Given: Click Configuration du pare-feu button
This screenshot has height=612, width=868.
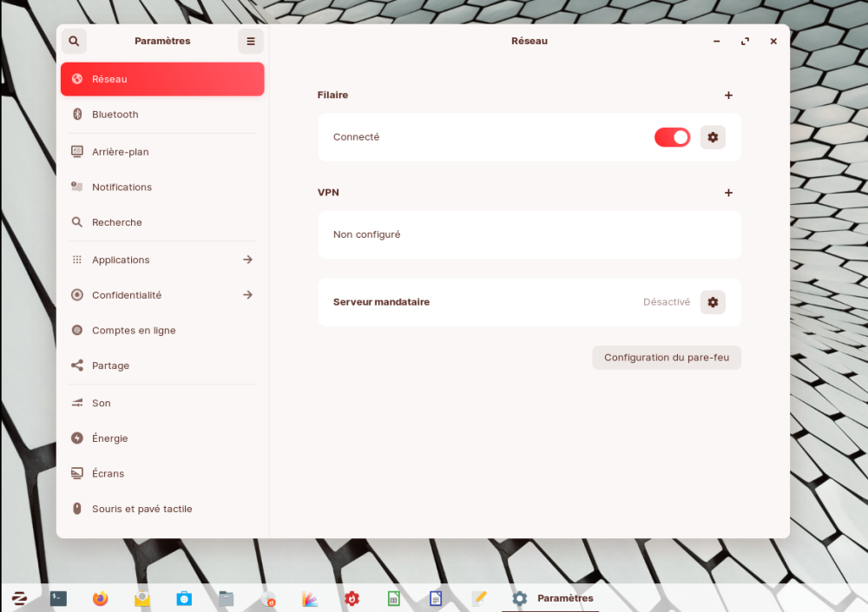Looking at the screenshot, I should 666,358.
